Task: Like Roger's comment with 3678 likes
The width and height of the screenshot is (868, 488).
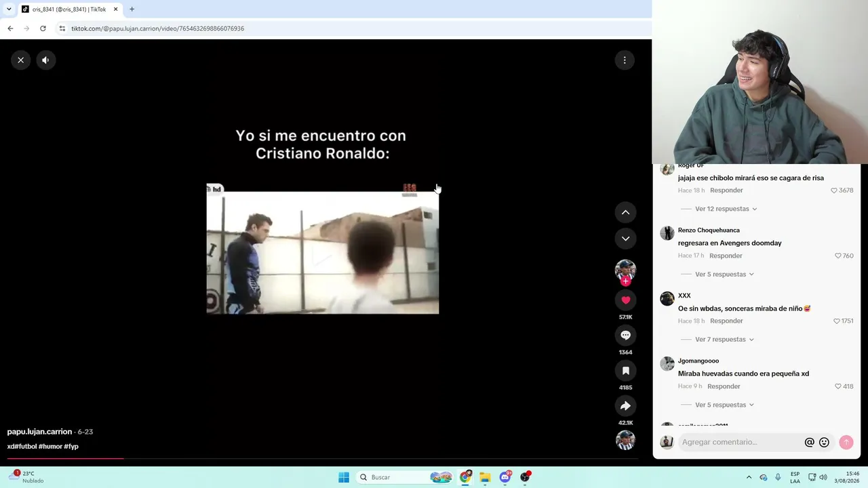Action: [x=834, y=190]
